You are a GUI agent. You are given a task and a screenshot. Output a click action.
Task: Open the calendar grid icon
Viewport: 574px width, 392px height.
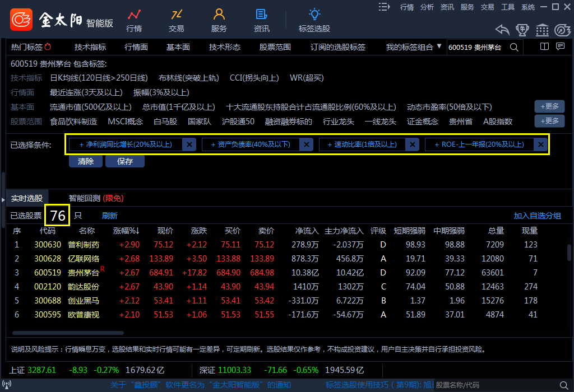click(542, 30)
